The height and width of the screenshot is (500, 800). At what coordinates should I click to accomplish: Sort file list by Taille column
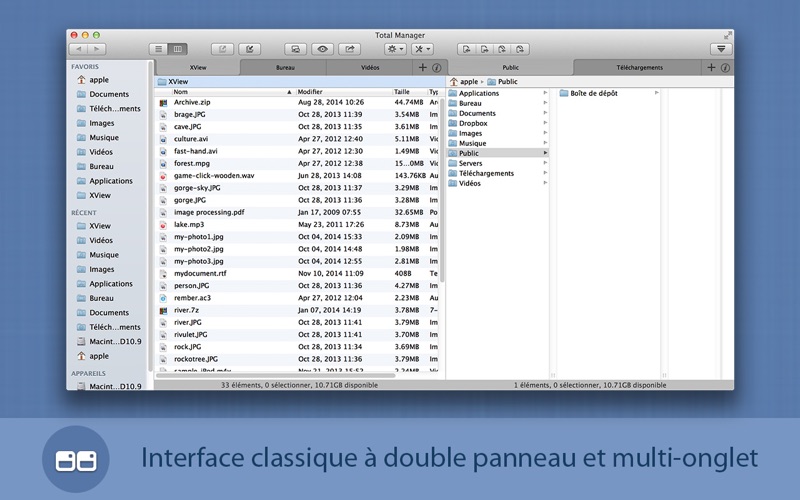(409, 92)
